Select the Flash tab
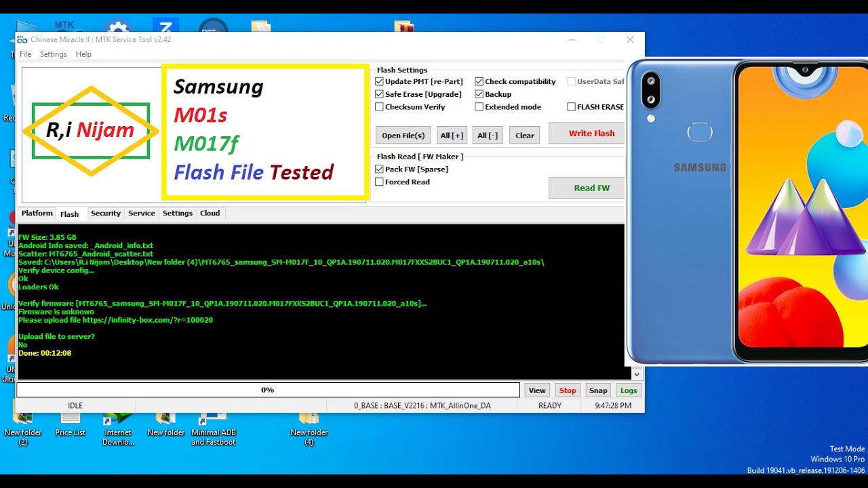868x488 pixels. point(69,214)
